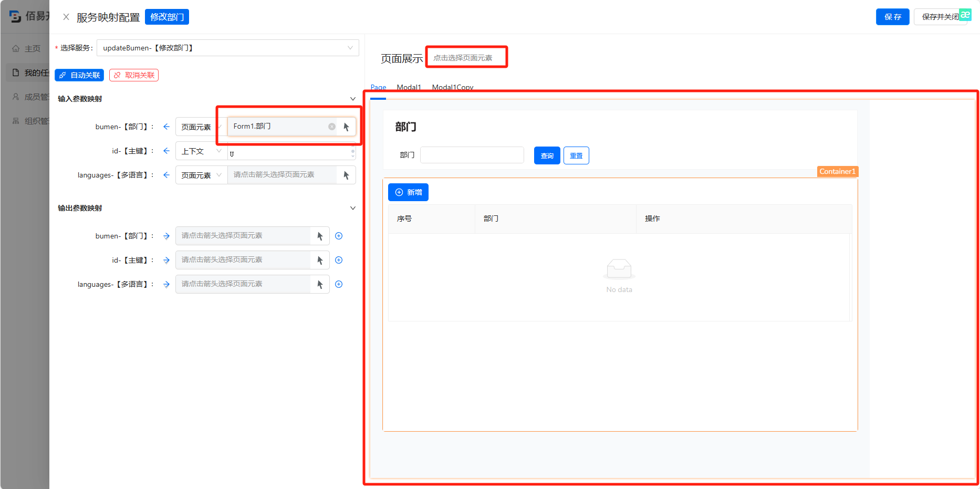
Task: Collapse the 输入参数映射 section
Action: (x=353, y=99)
